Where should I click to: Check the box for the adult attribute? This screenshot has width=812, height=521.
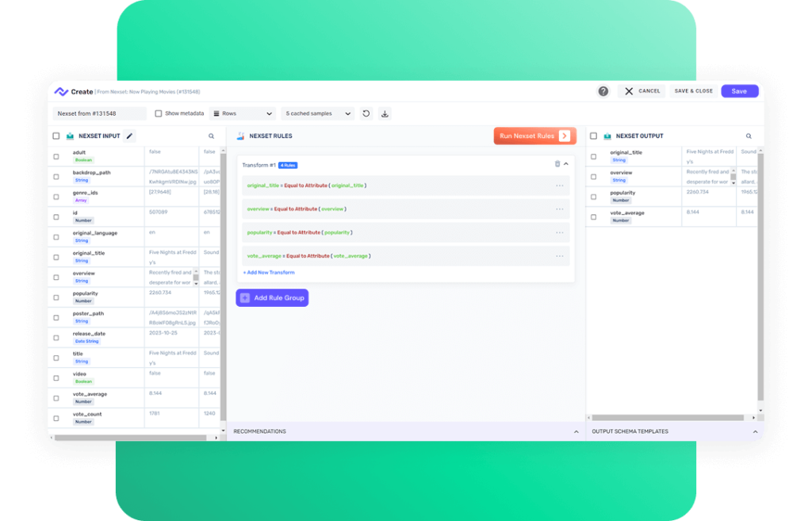[56, 156]
